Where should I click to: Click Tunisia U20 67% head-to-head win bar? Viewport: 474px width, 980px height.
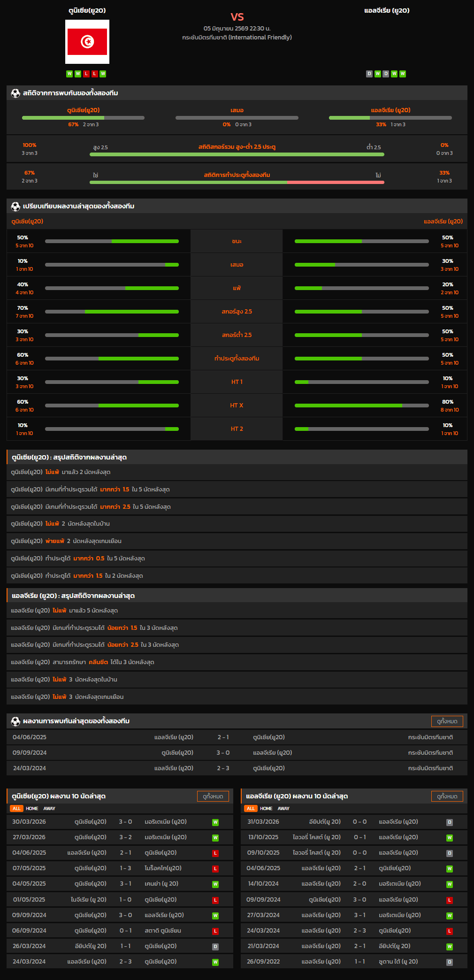[83, 118]
